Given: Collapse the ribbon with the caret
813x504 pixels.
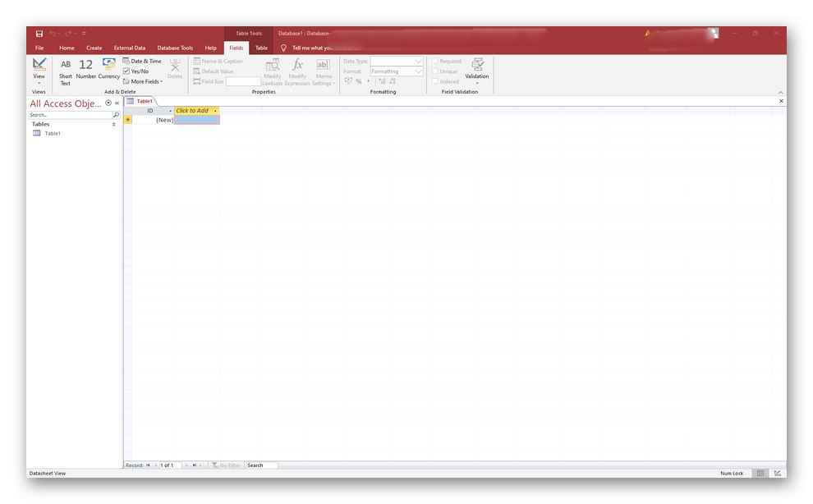Looking at the screenshot, I should pos(780,92).
